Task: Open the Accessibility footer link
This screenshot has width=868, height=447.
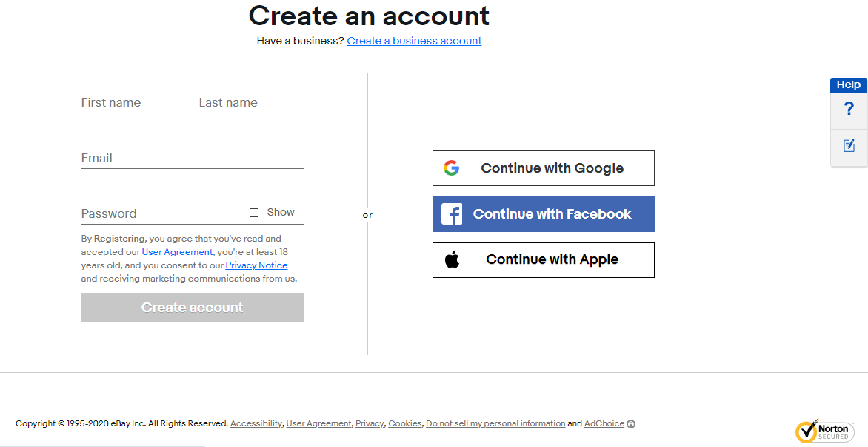Action: tap(256, 423)
